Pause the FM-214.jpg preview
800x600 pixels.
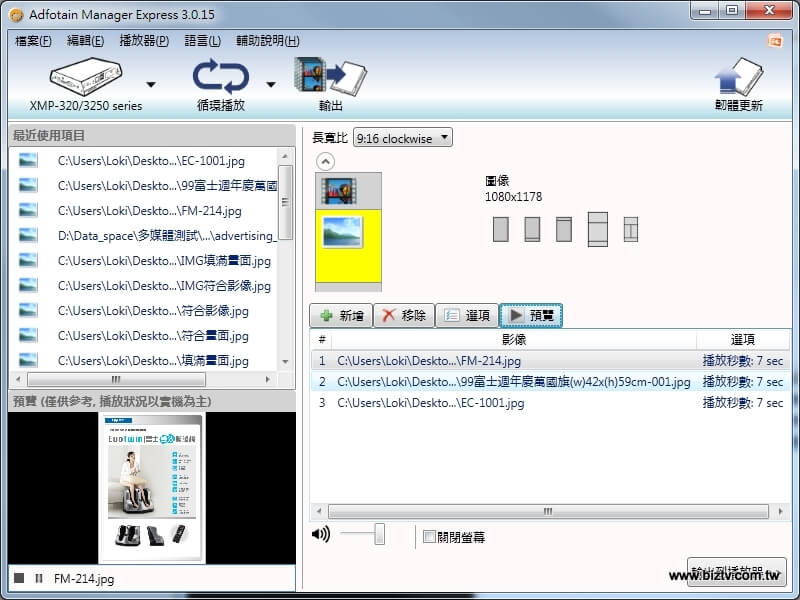(39, 578)
